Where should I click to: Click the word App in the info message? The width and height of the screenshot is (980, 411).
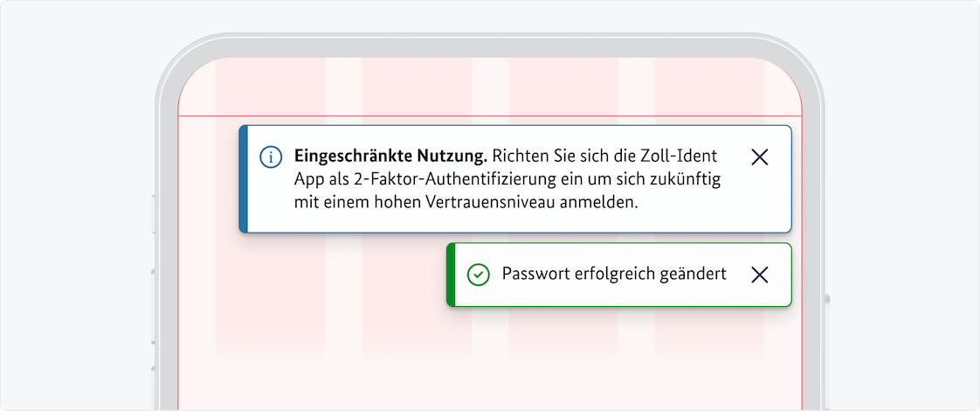[x=309, y=180]
